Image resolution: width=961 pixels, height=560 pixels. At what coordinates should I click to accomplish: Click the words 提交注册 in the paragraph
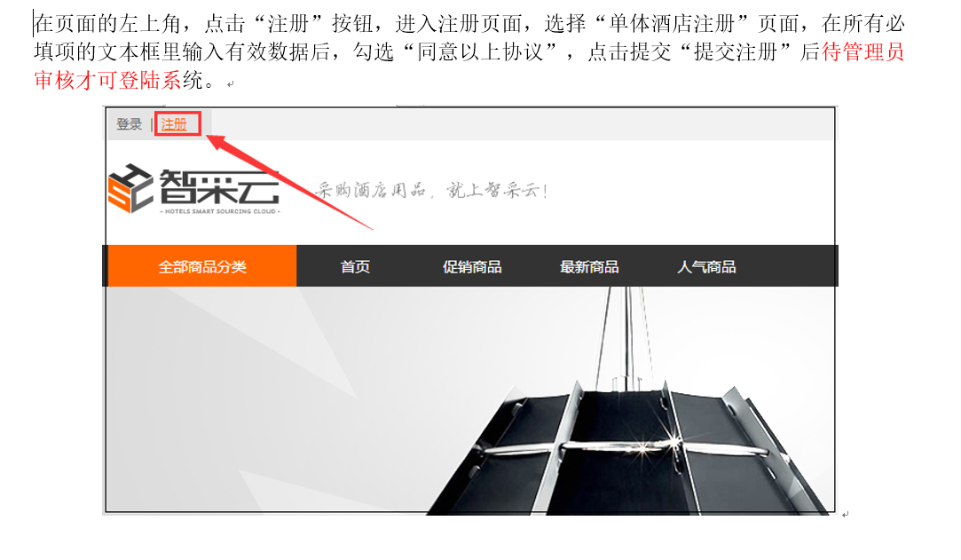point(736,52)
